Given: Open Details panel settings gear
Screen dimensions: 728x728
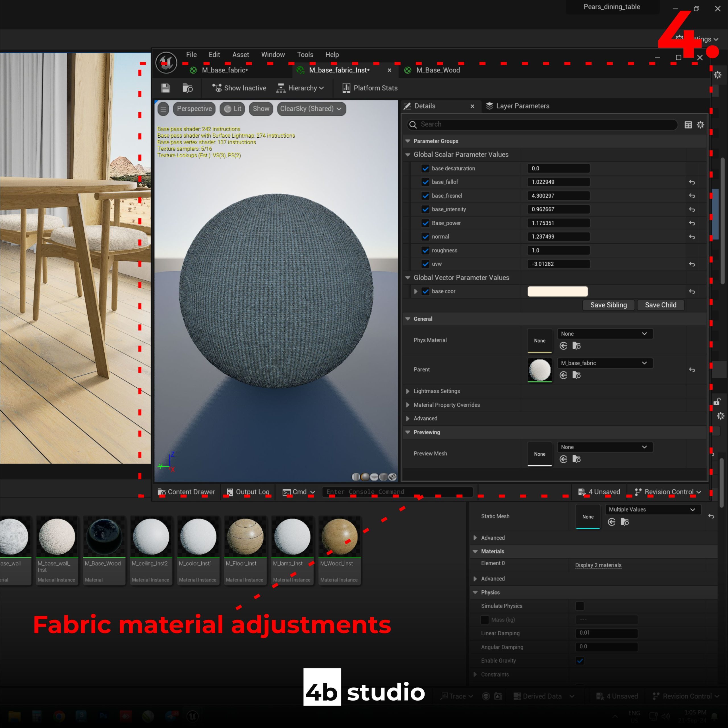Looking at the screenshot, I should 700,125.
